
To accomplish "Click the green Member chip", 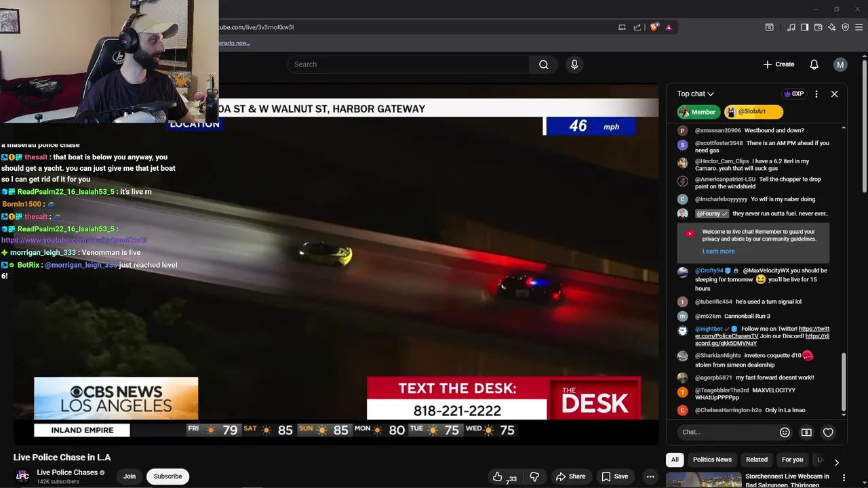I will (698, 112).
